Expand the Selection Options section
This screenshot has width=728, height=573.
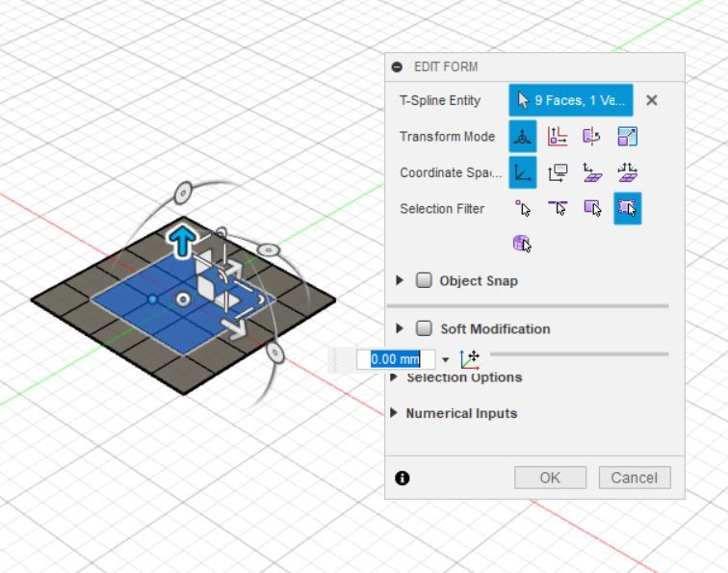tap(394, 378)
